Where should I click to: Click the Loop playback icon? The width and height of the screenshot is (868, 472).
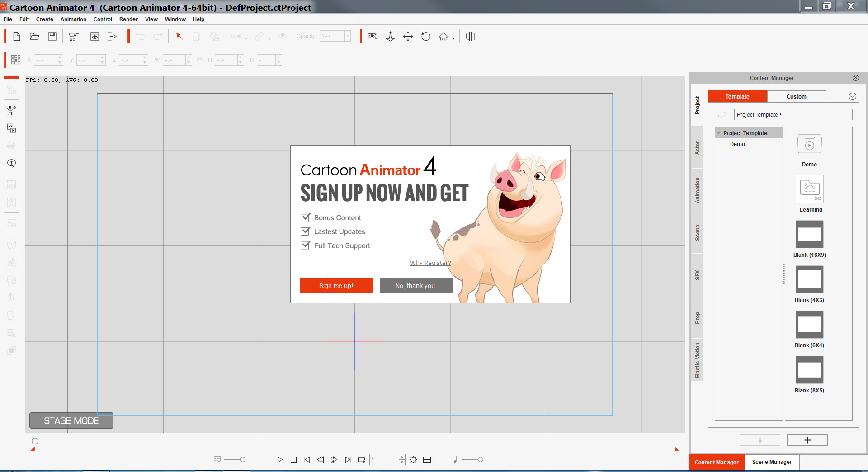pyautogui.click(x=361, y=460)
